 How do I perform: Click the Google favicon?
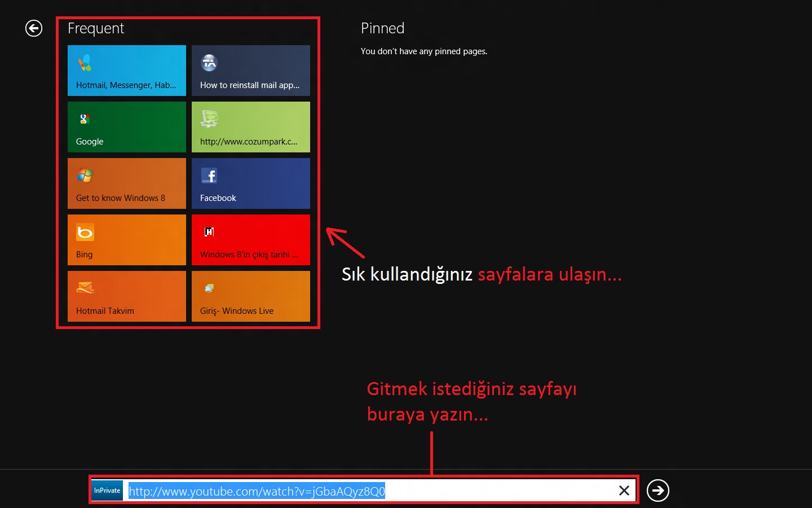(85, 119)
